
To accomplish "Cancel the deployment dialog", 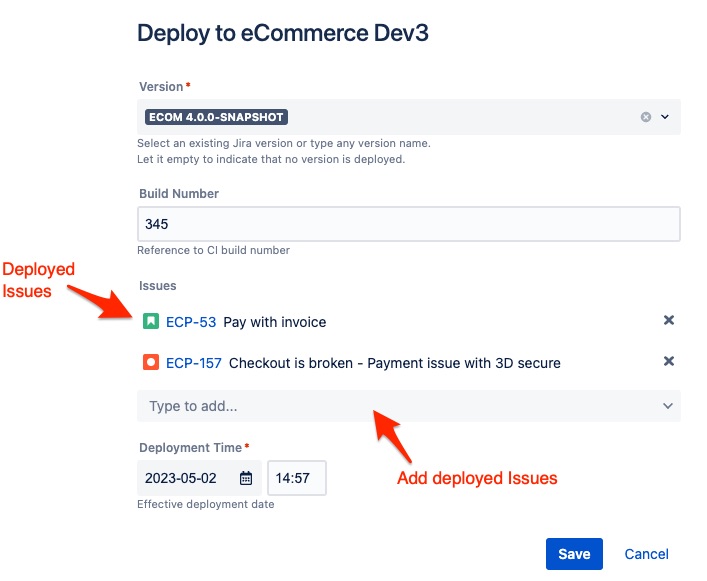I will [x=646, y=554].
